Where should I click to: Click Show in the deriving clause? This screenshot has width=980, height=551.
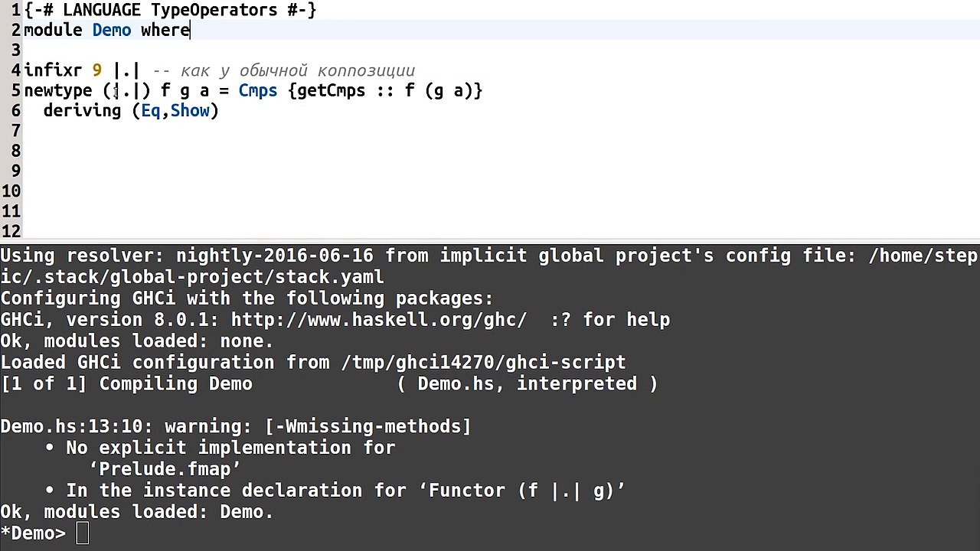[190, 111]
